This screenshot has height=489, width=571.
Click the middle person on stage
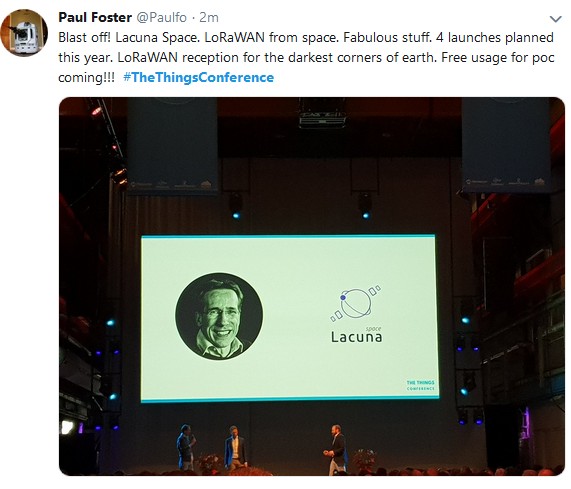tap(235, 448)
